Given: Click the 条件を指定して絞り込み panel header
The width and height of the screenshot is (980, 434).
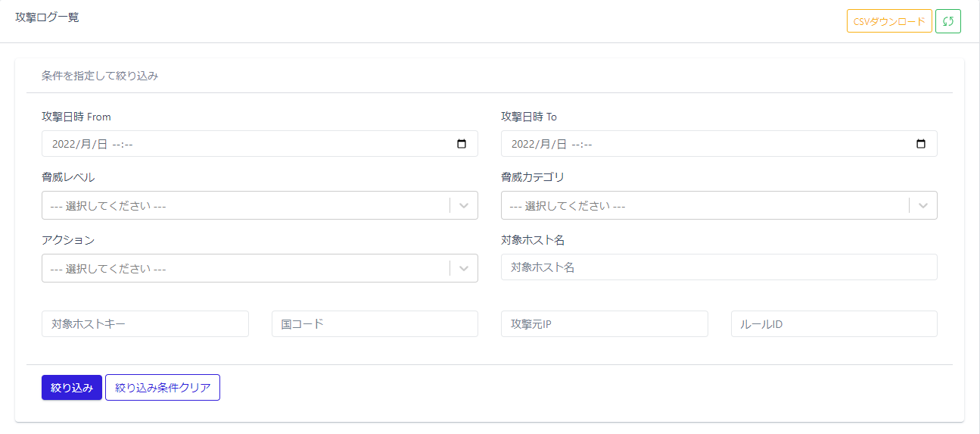Looking at the screenshot, I should click(100, 76).
